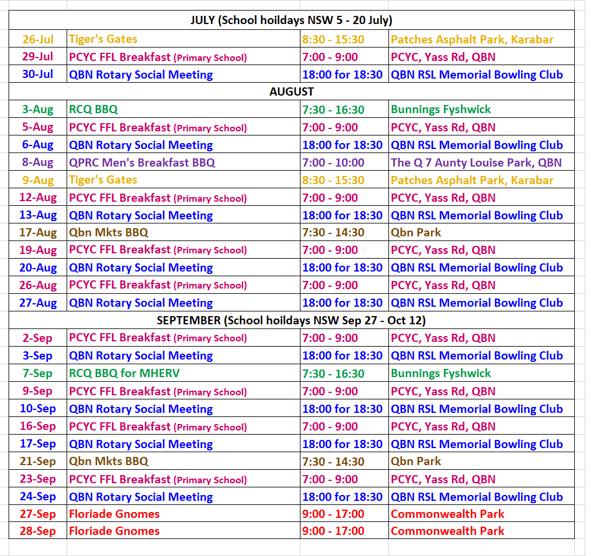The image size is (591, 556).
Task: Click PCYC FFL Breakfast cell in 29-Jul row
Action: tap(184, 57)
